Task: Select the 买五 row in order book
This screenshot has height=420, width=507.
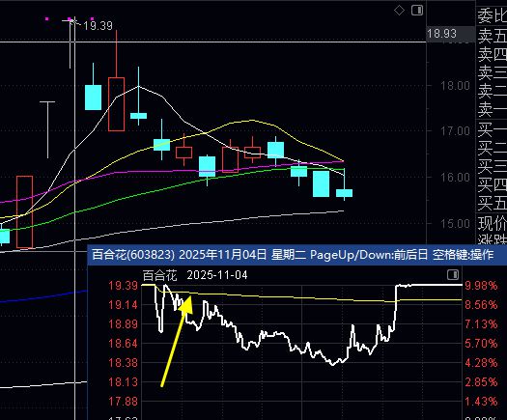Action: coord(493,203)
